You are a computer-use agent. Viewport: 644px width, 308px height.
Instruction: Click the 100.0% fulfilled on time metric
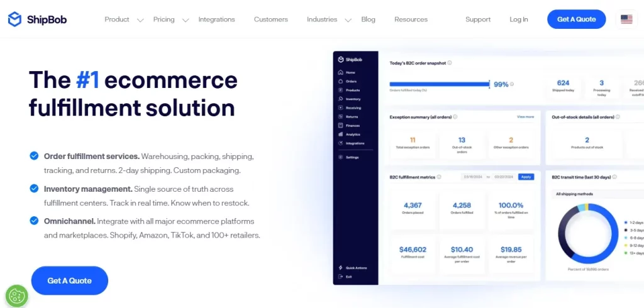click(511, 209)
